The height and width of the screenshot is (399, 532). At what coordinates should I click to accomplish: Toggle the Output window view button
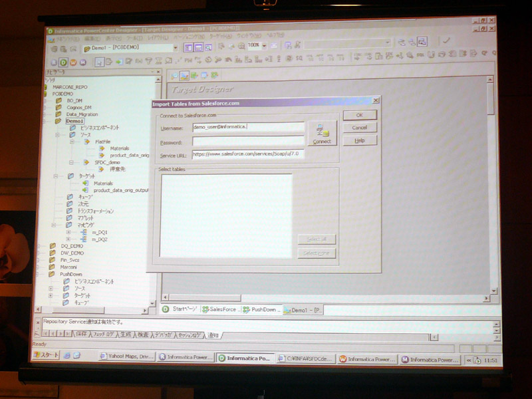(198, 47)
